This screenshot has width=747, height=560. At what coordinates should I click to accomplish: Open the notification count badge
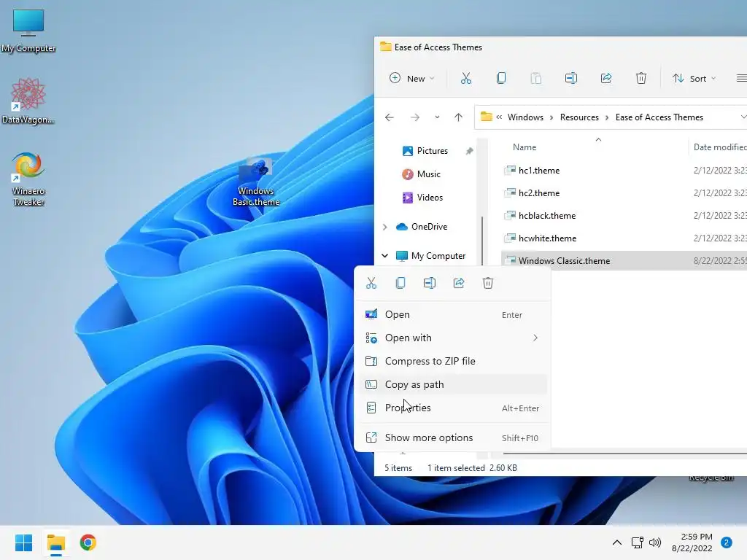coord(726,542)
